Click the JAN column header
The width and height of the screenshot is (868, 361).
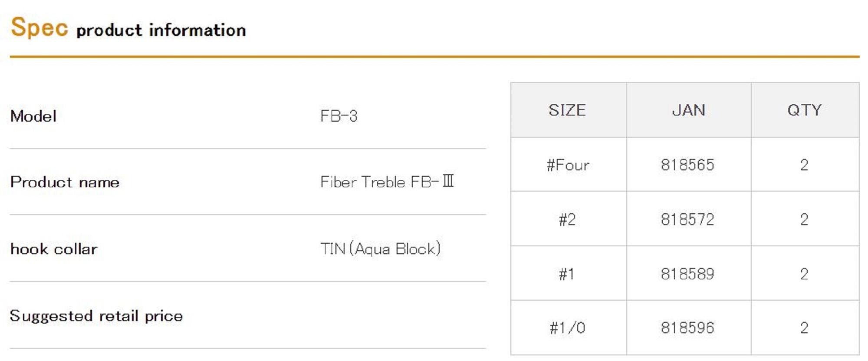[688, 110]
